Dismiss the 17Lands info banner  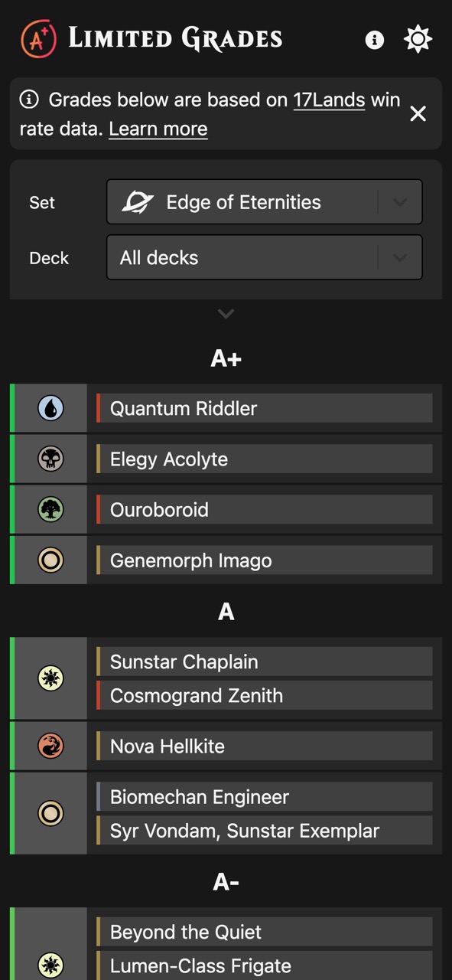[x=418, y=114]
